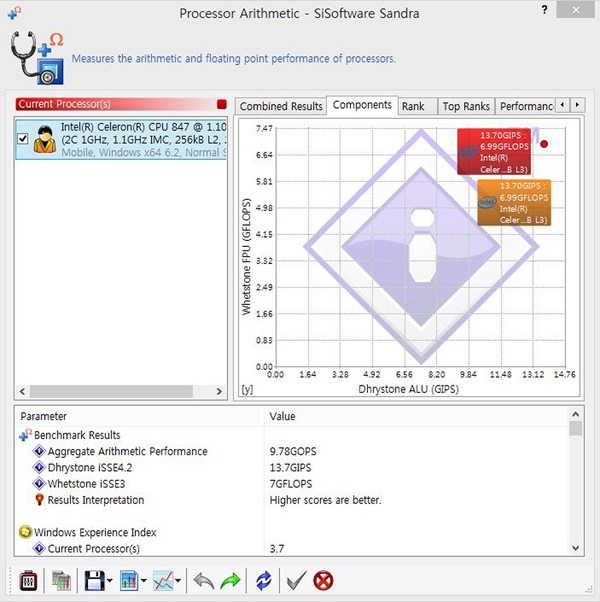Click the processor list right scroll arrow
The width and height of the screenshot is (600, 602).
tap(219, 392)
